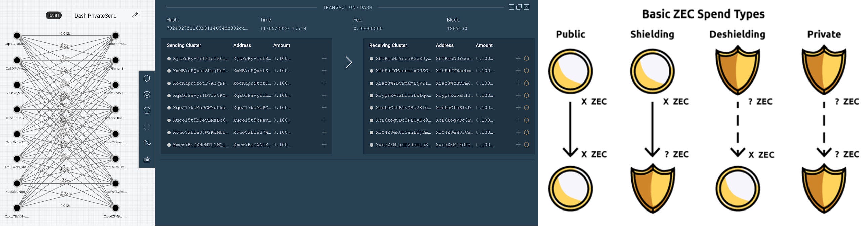Click hexagon icon on XbTPmcN3YccnP2zZUy row
This screenshot has height=226, width=868.
tap(527, 59)
